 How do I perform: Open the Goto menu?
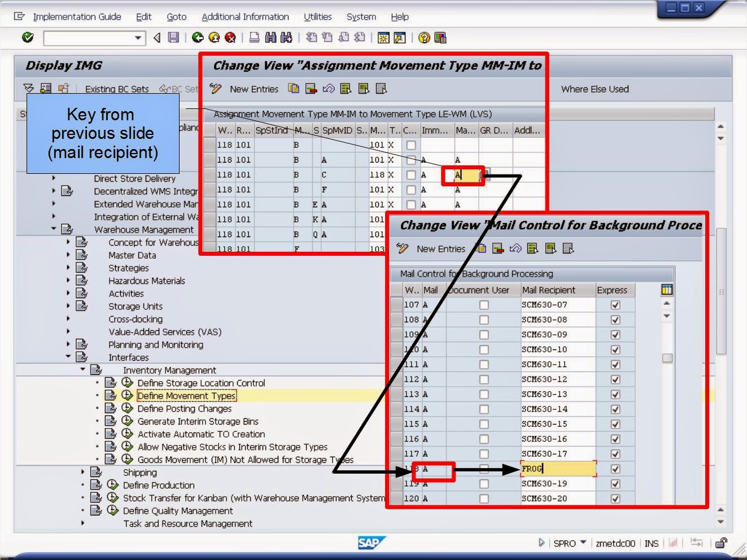click(177, 16)
